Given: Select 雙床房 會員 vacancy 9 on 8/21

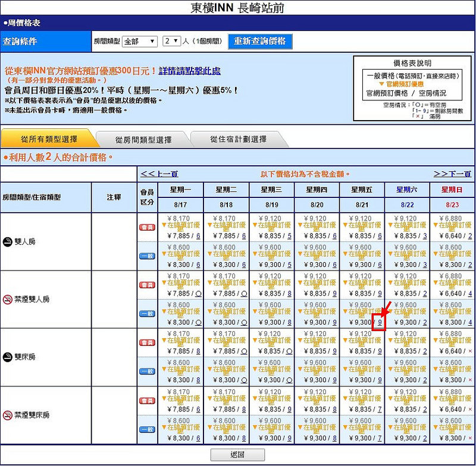Looking at the screenshot, I should [x=380, y=351].
